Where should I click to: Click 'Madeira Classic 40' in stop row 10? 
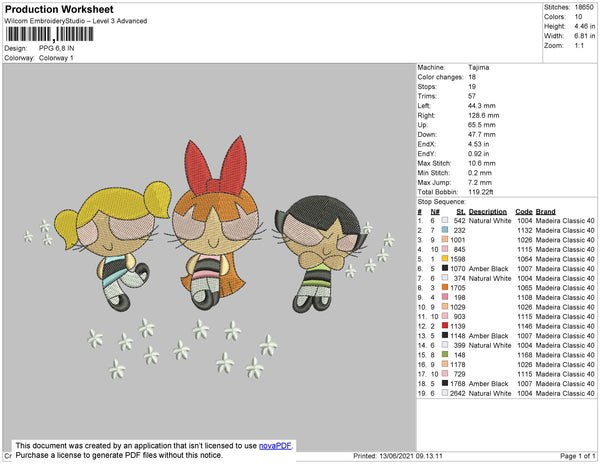(565, 307)
